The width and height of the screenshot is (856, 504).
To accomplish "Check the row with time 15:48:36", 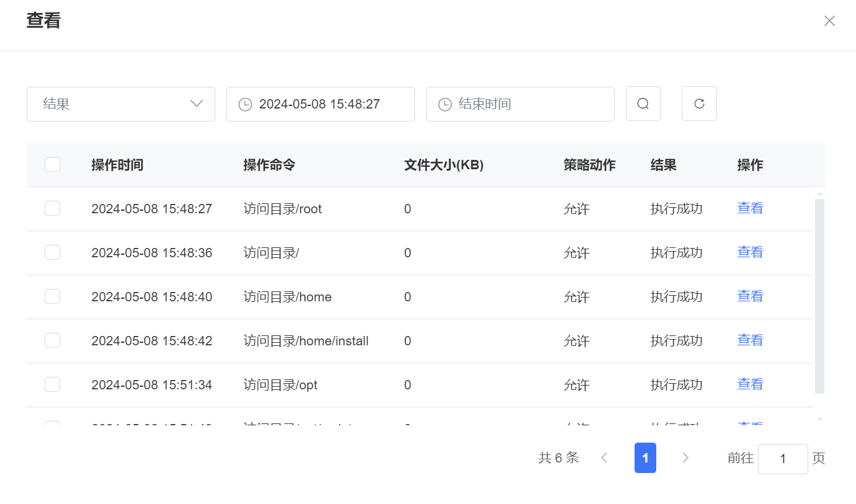I will (53, 252).
